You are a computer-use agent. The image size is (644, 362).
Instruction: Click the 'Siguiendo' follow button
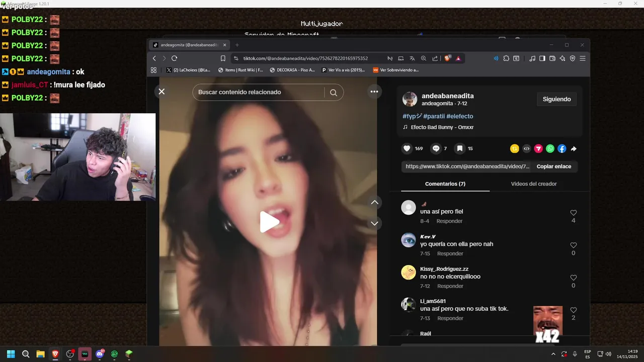point(556,100)
